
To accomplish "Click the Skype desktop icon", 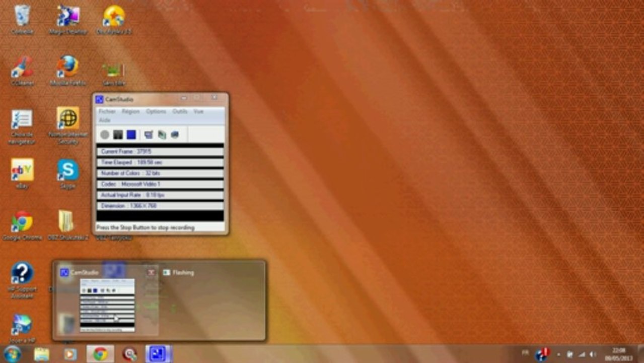I will coord(68,174).
